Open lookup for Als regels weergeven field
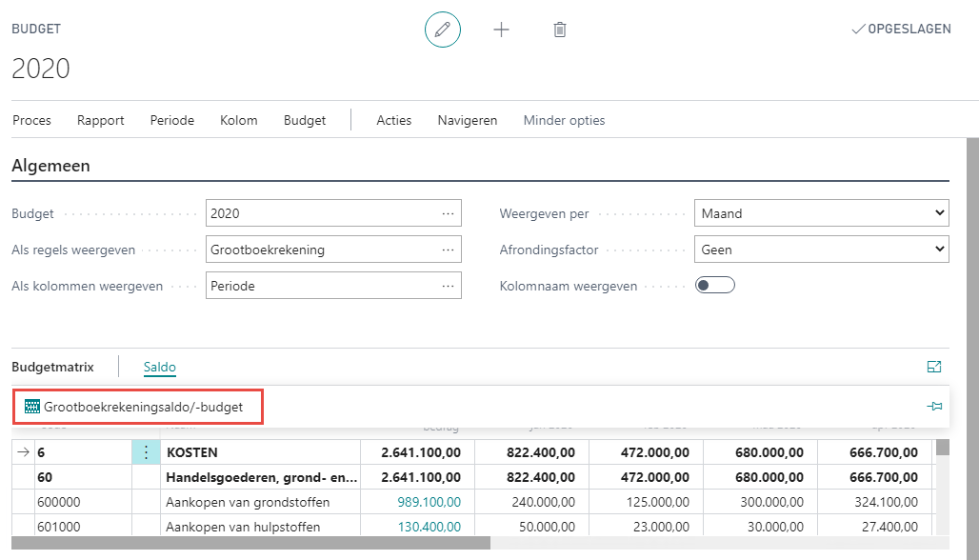 [448, 249]
